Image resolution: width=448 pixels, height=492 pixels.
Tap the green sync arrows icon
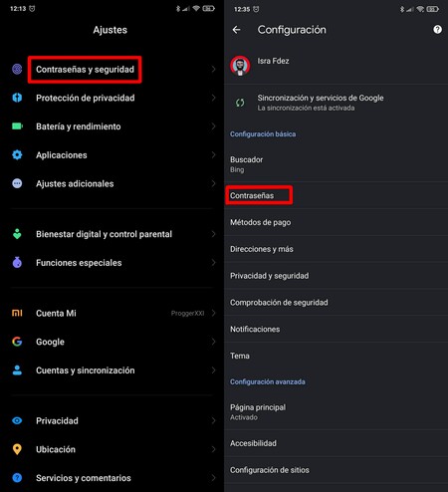coord(240,103)
